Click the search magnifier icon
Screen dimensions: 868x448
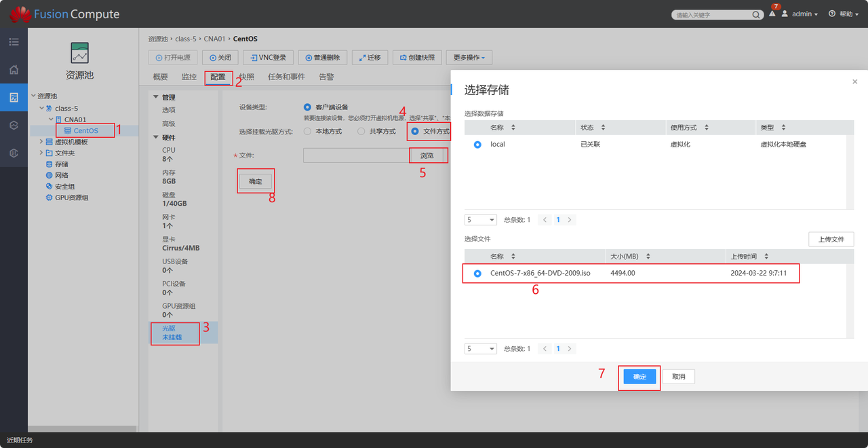(x=756, y=14)
